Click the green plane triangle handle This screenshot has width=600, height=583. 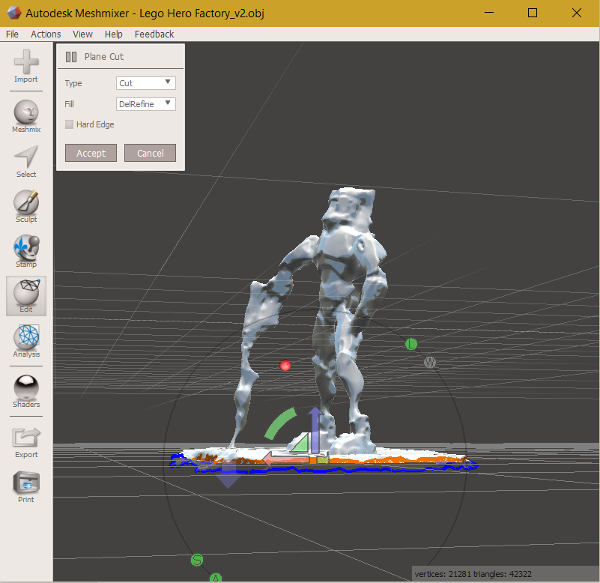[x=301, y=443]
